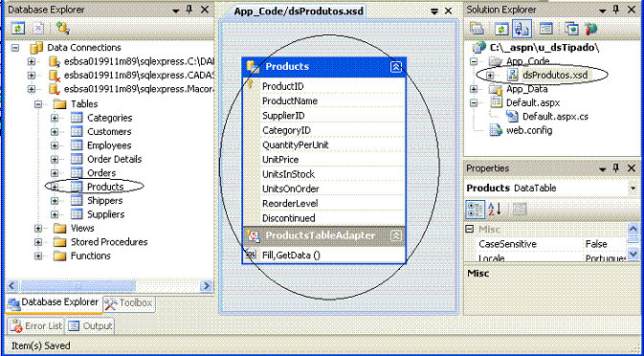Viewport: 644px width, 356px height.
Task: Open Database Explorer window position dropdown
Action: point(176,11)
